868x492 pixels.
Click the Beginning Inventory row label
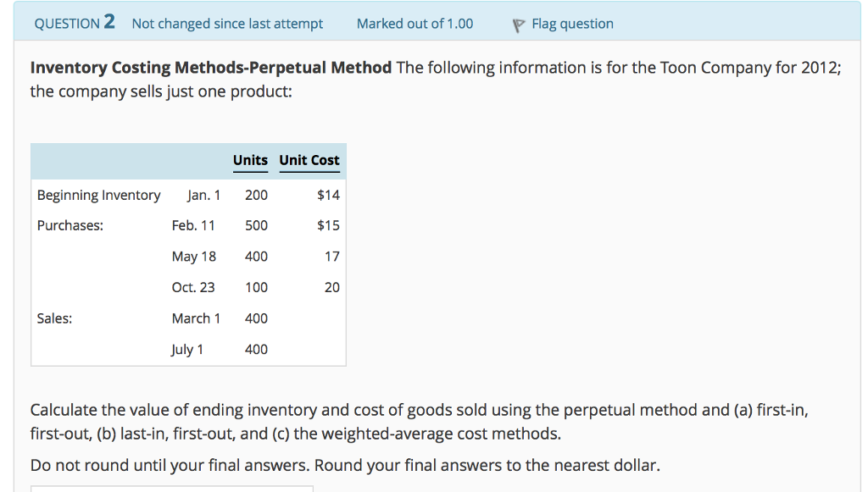point(98,195)
